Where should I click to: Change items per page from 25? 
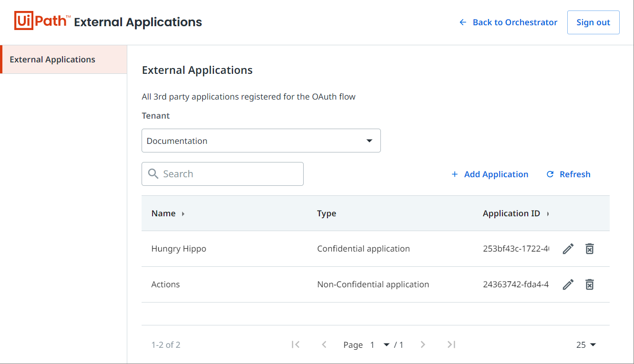(x=586, y=345)
